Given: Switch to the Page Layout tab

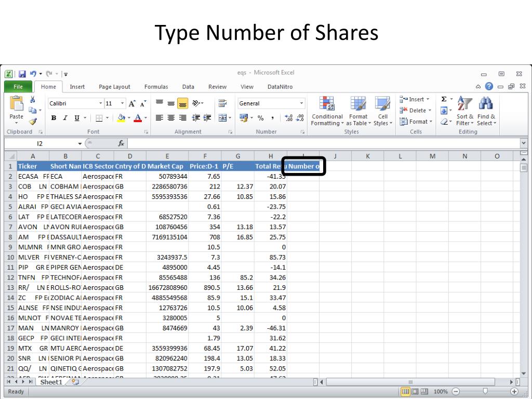Looking at the screenshot, I should pos(114,87).
